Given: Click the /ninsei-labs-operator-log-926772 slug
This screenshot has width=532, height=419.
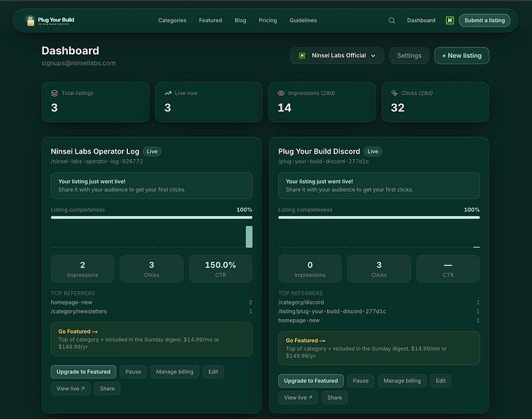Looking at the screenshot, I should point(97,161).
